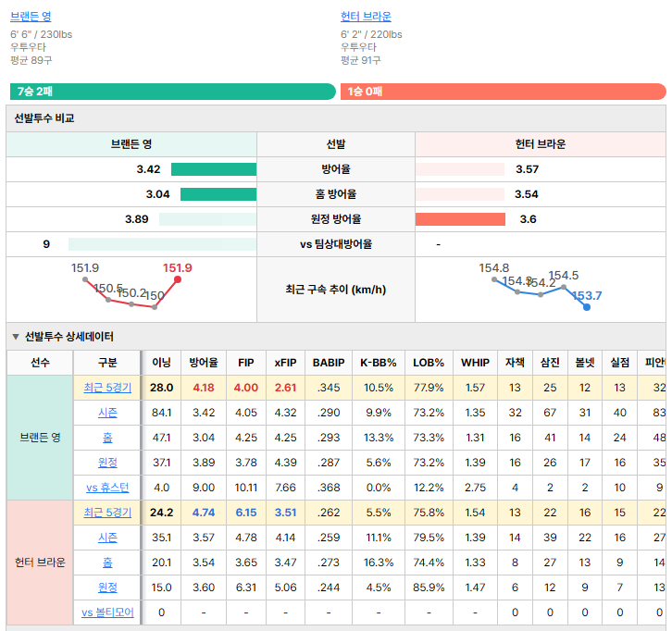The image size is (672, 631).
Task: Open 브랜든 영 홈 split link
Action: (x=107, y=438)
